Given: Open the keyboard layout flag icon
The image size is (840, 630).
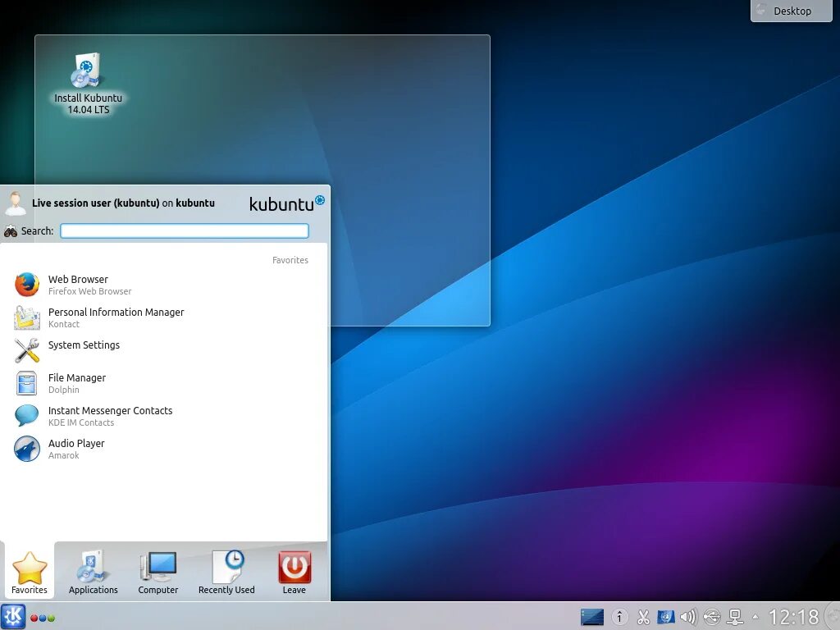Looking at the screenshot, I should [666, 617].
